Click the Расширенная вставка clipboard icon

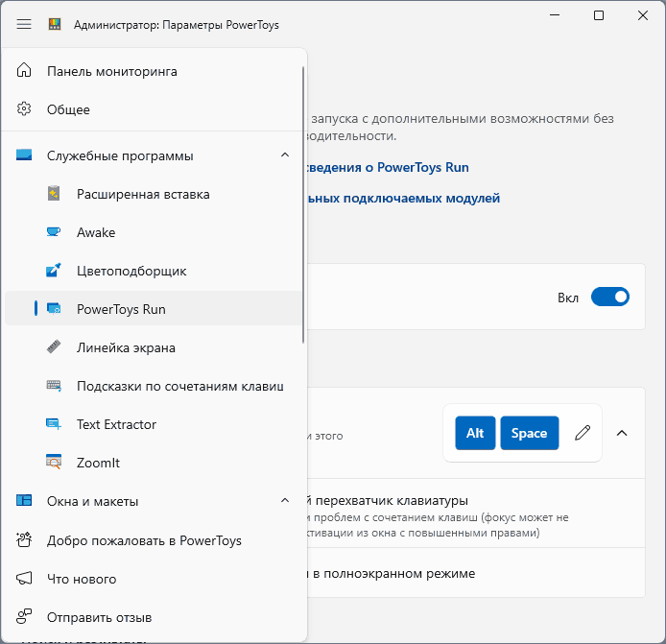(x=54, y=194)
